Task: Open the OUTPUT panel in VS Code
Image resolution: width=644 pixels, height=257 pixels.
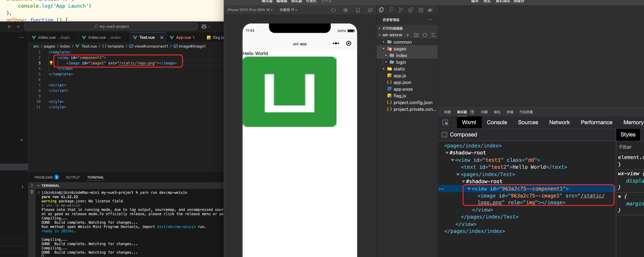Action: [73, 177]
